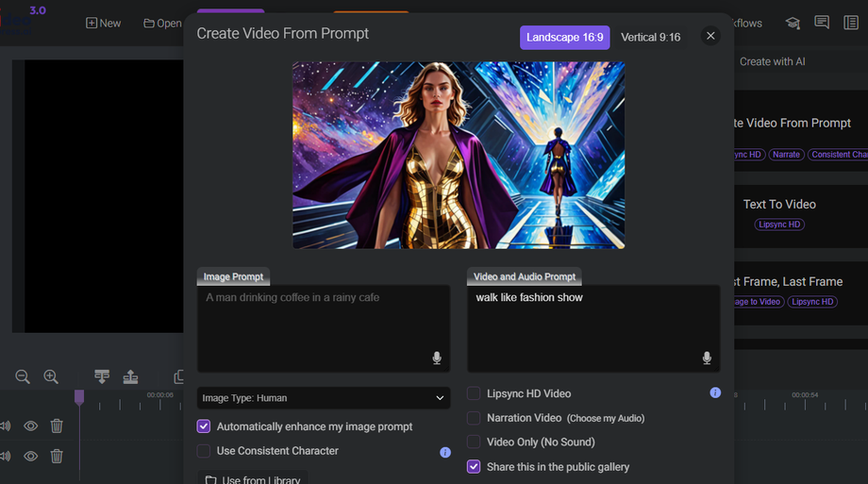Uncheck Automatically enhance my image prompt

[204, 426]
